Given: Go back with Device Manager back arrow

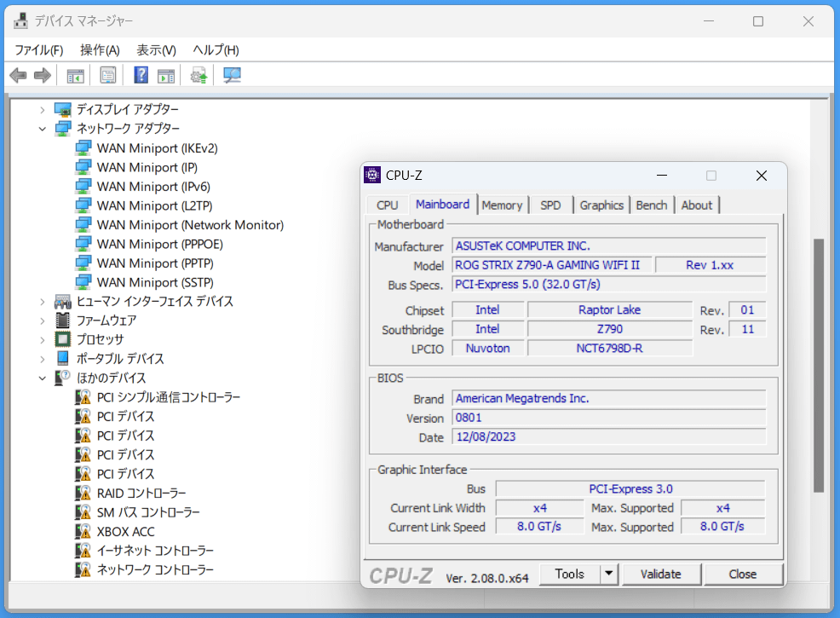Looking at the screenshot, I should coord(18,76).
